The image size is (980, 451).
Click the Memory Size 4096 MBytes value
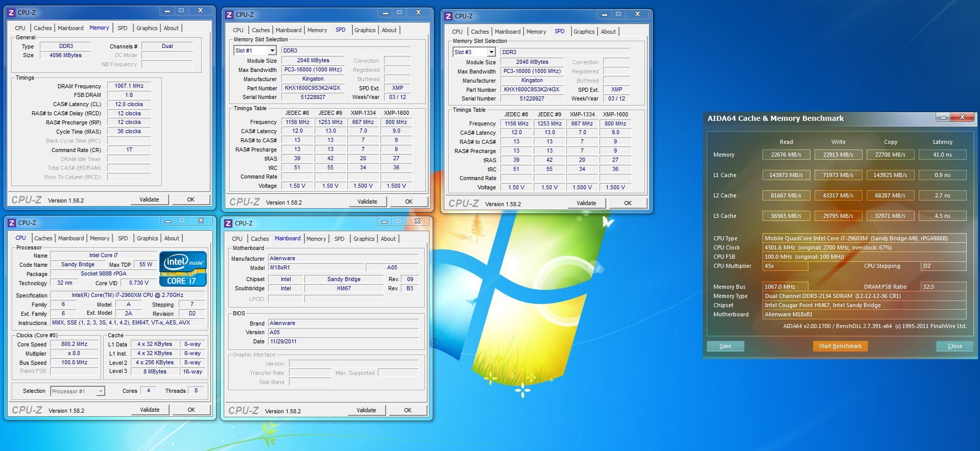coord(65,55)
